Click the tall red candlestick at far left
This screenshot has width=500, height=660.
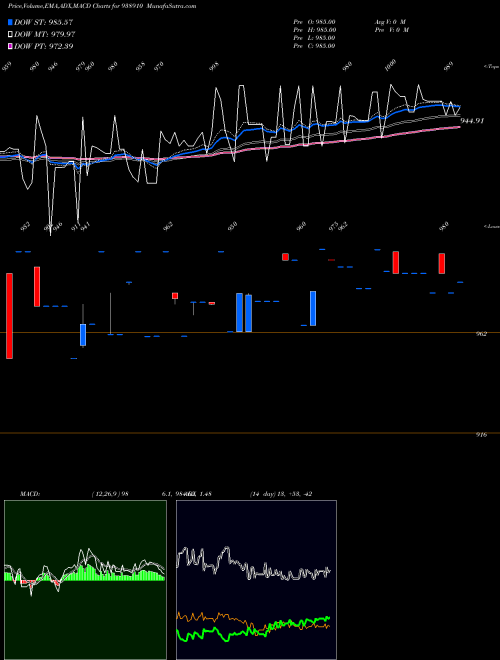(x=9, y=316)
